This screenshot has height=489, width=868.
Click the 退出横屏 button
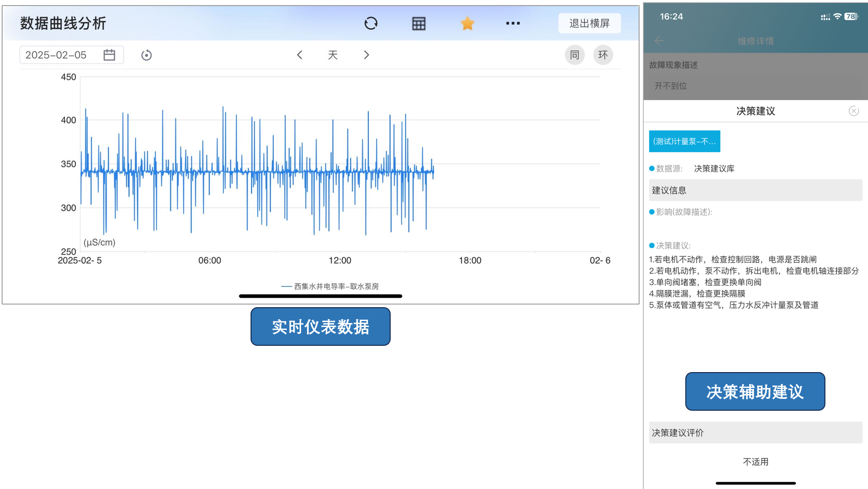[589, 23]
